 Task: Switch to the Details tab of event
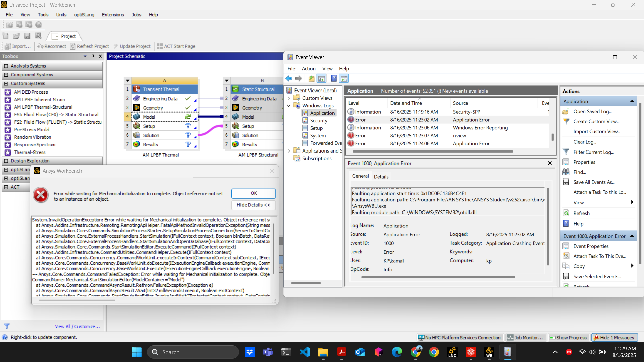coord(381,177)
